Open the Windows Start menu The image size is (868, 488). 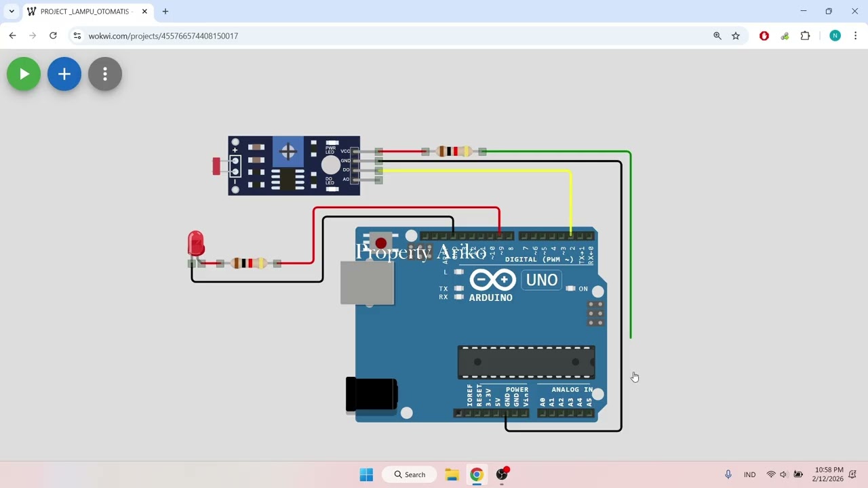point(366,474)
